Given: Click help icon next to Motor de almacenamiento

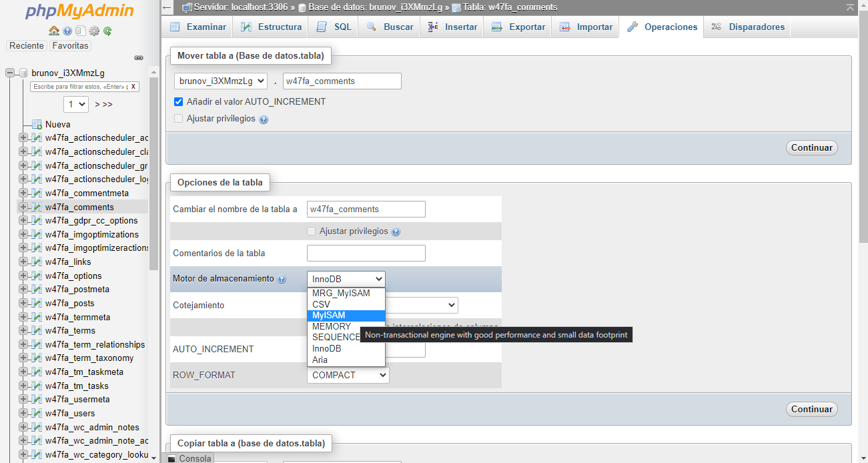Looking at the screenshot, I should 282,280.
